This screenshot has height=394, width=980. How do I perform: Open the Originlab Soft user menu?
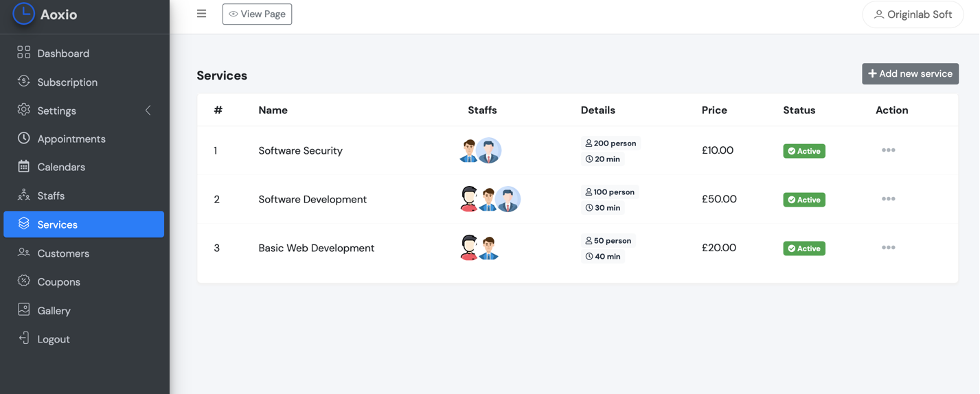point(913,14)
